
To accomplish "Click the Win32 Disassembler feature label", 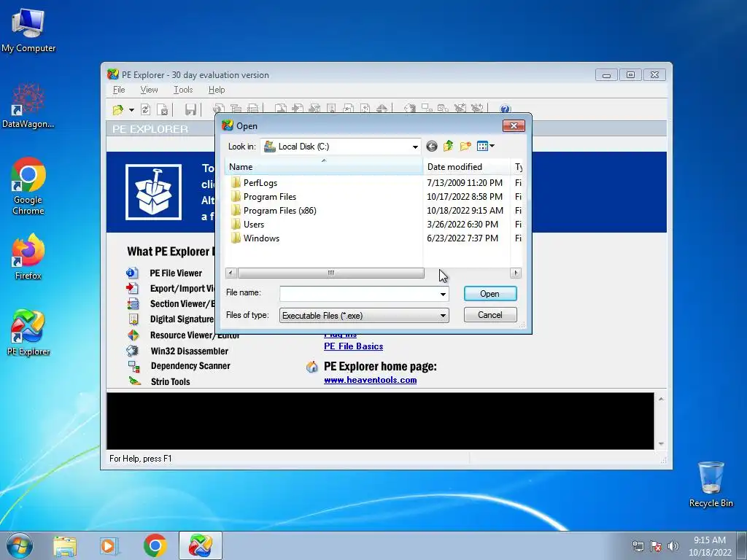I will [189, 351].
